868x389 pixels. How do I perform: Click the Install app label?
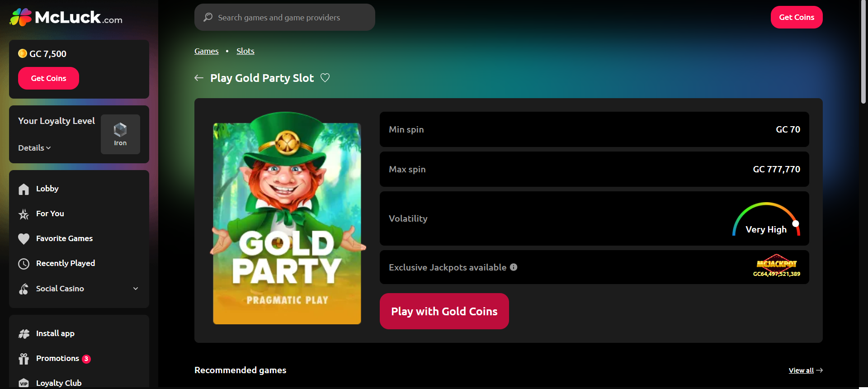(55, 333)
